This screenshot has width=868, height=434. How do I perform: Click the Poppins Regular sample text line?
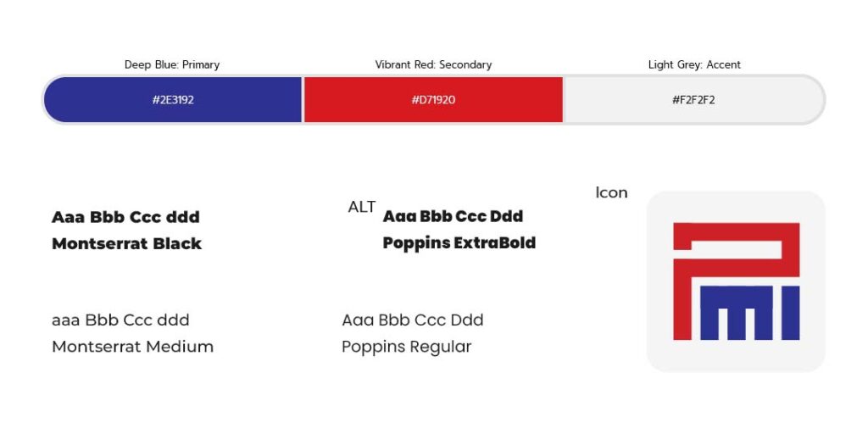(x=412, y=320)
